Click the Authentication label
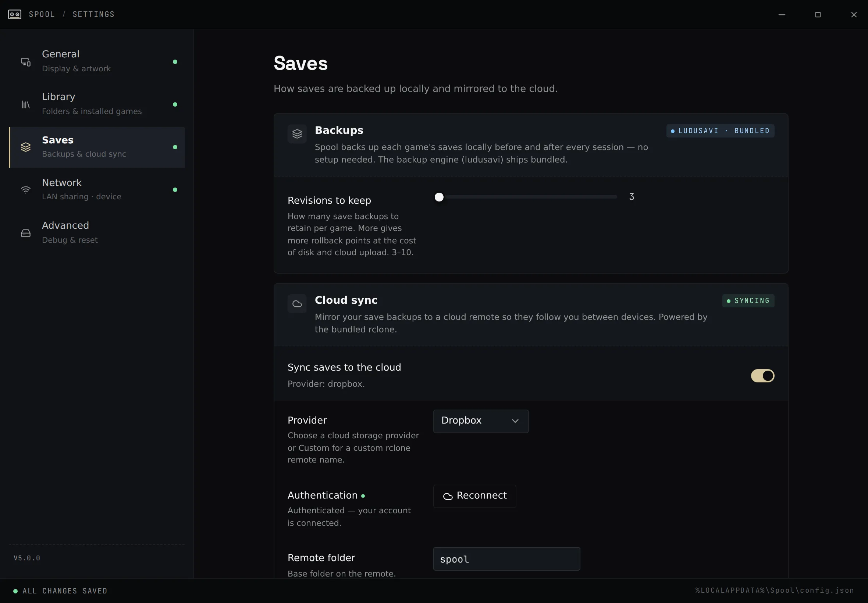 (322, 496)
